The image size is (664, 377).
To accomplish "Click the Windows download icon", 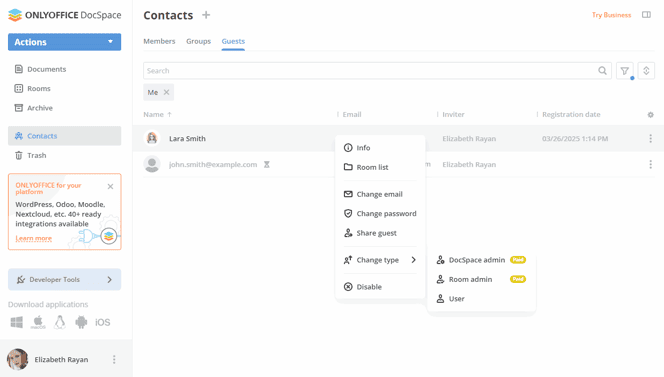I will [x=17, y=322].
